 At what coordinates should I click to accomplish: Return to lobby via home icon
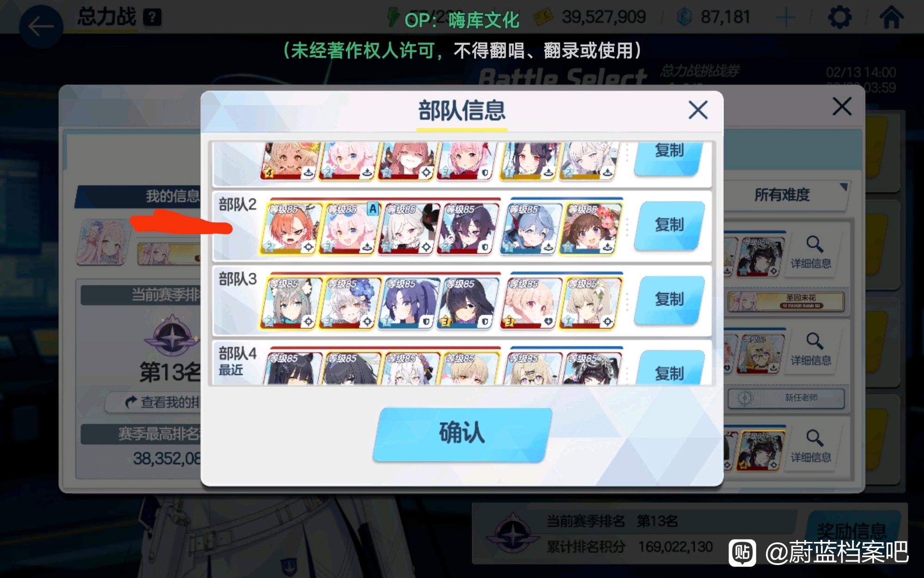(892, 17)
